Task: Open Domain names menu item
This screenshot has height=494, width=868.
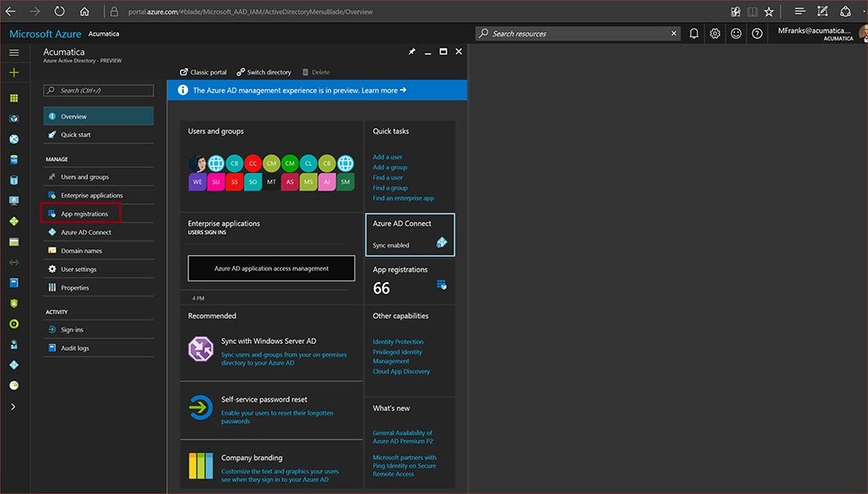Action: [98, 251]
